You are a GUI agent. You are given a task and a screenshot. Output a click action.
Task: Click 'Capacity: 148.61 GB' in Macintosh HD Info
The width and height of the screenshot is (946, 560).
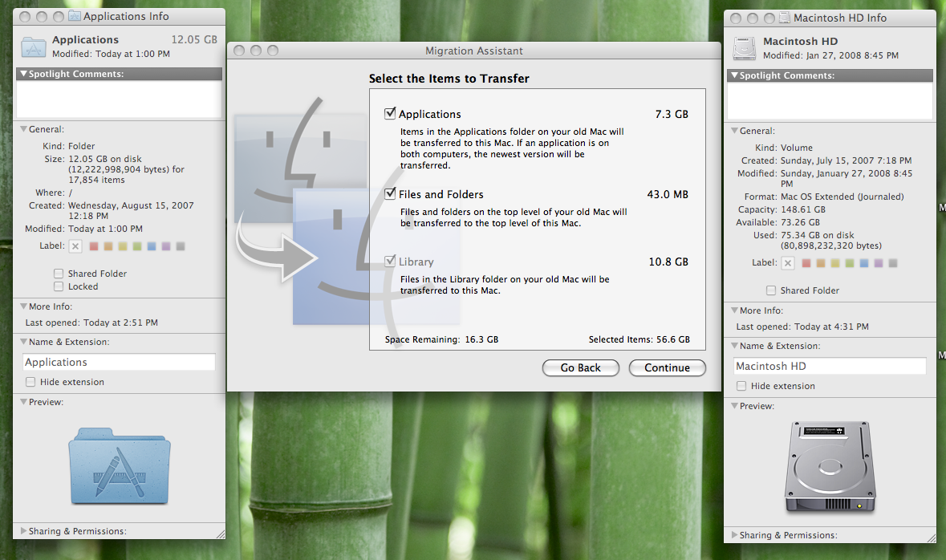click(782, 209)
